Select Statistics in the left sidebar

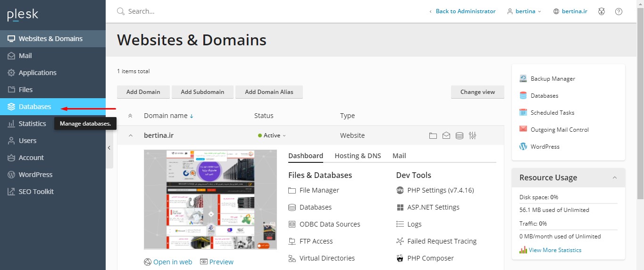[32, 124]
